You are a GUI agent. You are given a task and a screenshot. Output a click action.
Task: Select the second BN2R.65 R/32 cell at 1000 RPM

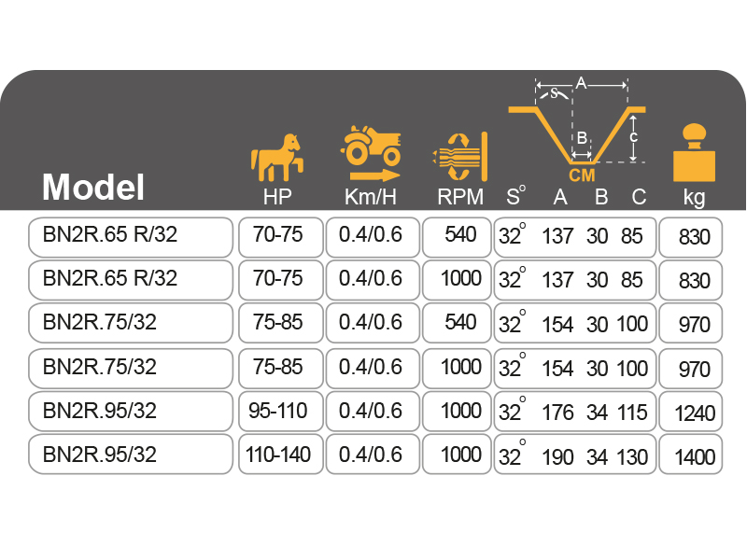(x=131, y=280)
